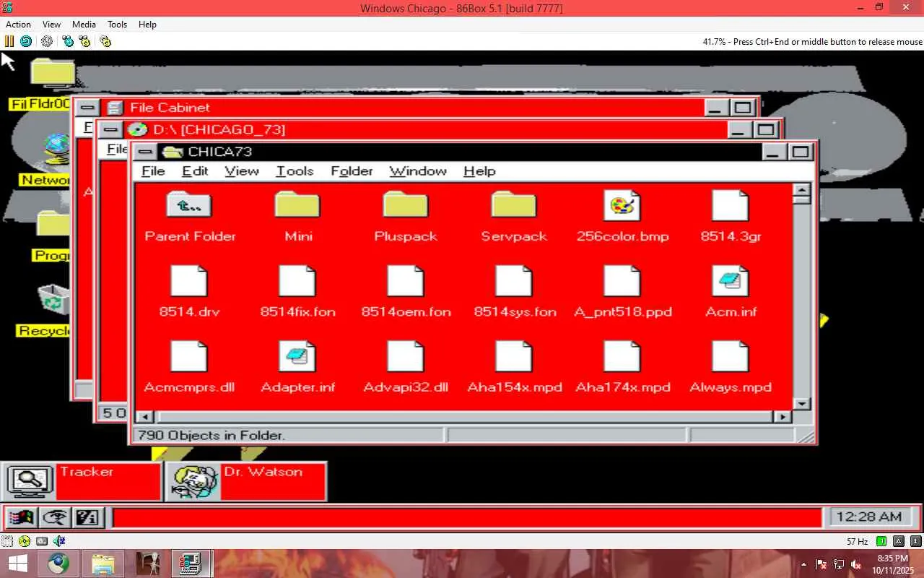Activate the D:\ [CHICAGO_73] window title bar
924x578 pixels.
point(424,130)
